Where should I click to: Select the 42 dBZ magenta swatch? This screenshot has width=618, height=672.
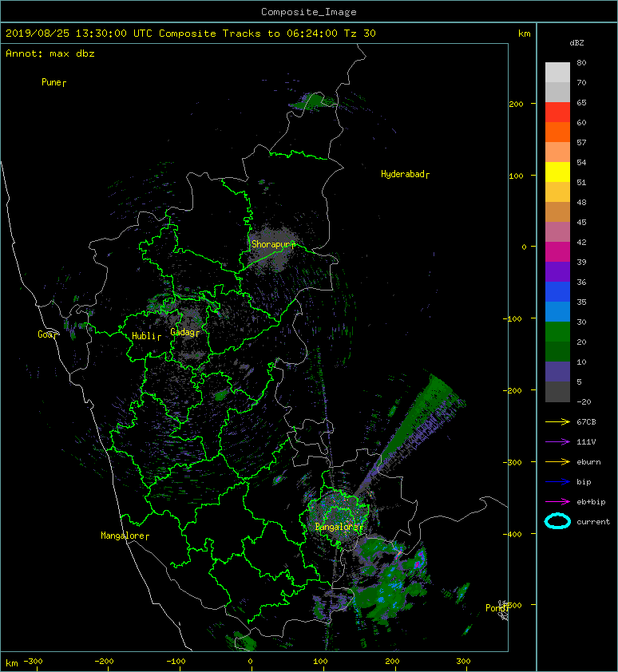pyautogui.click(x=557, y=251)
